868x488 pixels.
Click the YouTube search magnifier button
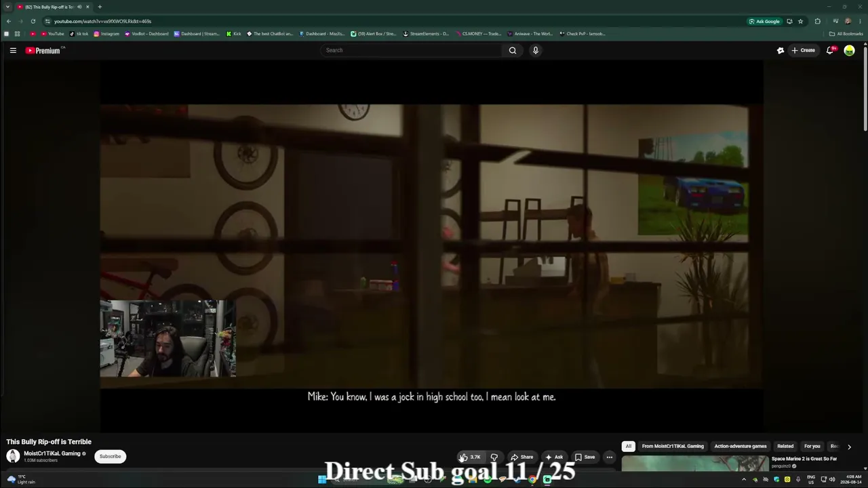tap(513, 50)
